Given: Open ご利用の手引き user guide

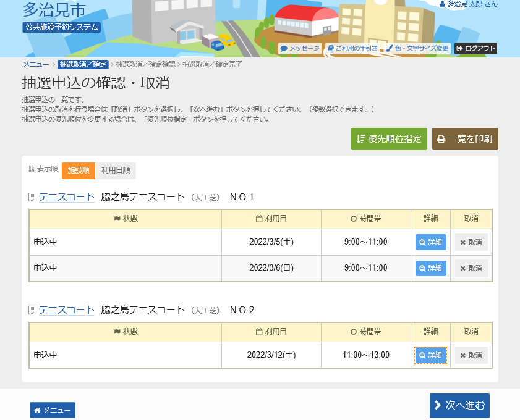Looking at the screenshot, I should coord(352,48).
